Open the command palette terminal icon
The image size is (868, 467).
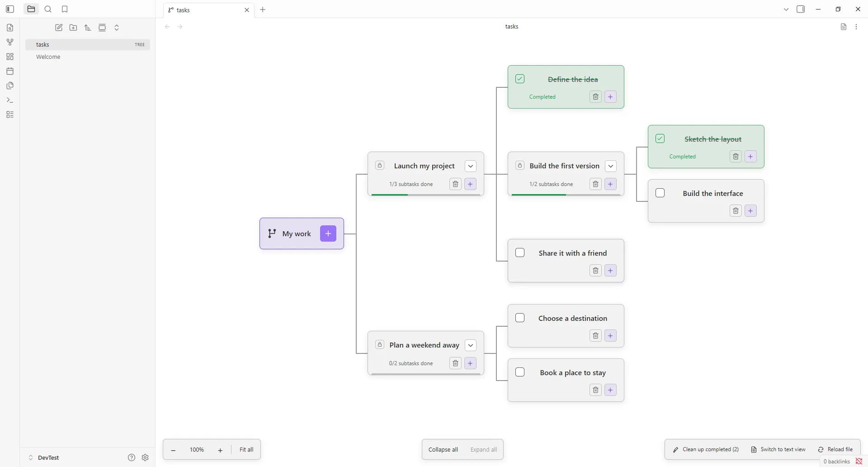(10, 100)
